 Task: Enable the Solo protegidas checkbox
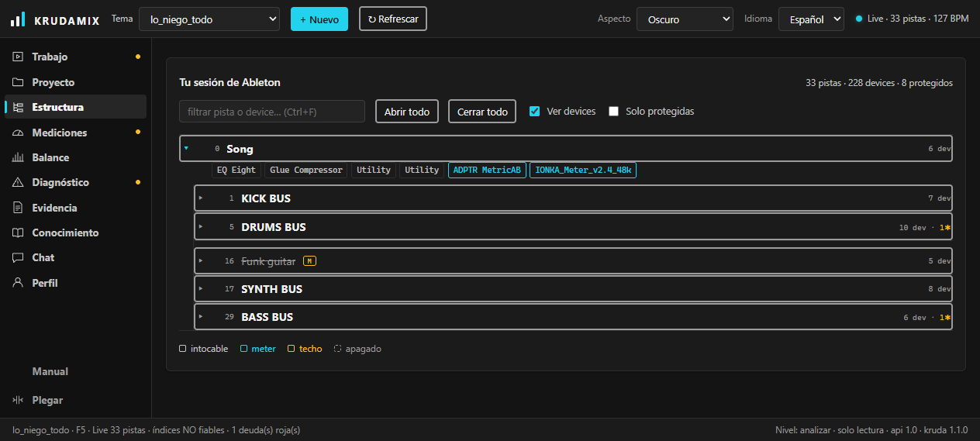click(x=613, y=111)
